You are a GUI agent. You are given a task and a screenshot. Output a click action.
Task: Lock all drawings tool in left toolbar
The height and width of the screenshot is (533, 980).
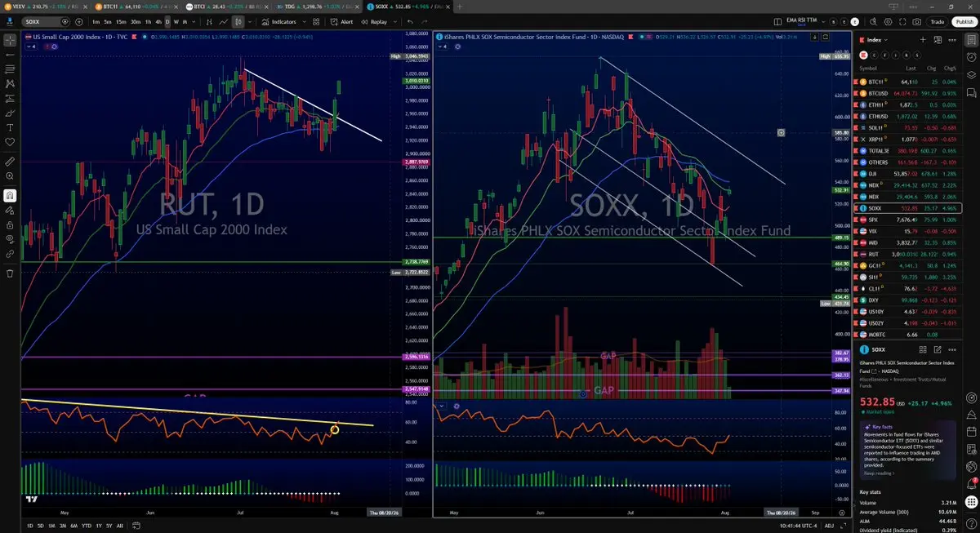(10, 224)
